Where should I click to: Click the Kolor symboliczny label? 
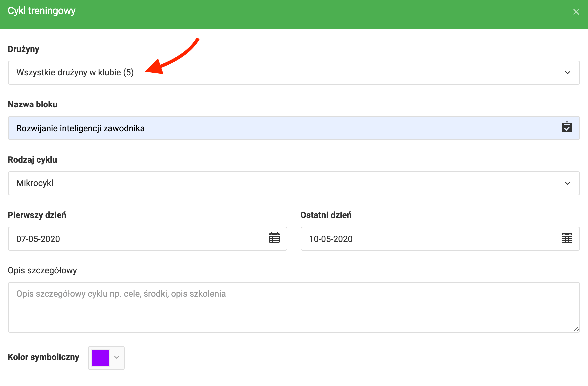click(x=43, y=357)
